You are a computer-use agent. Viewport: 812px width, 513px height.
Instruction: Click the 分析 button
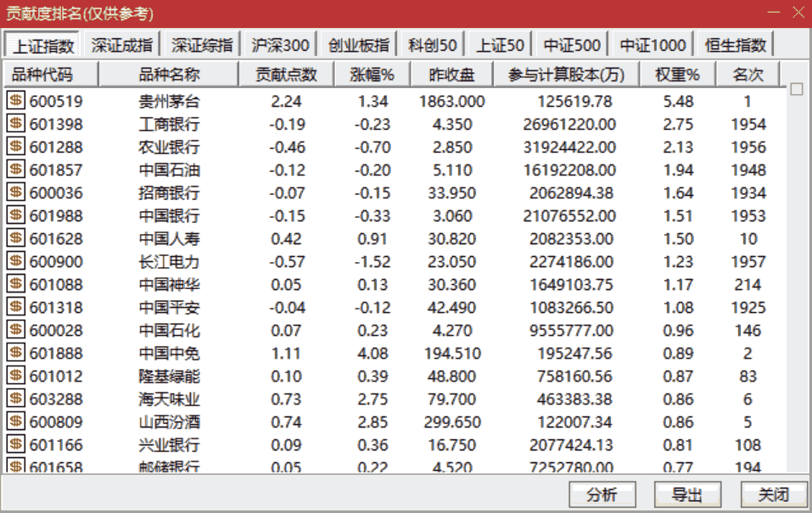[x=602, y=494]
